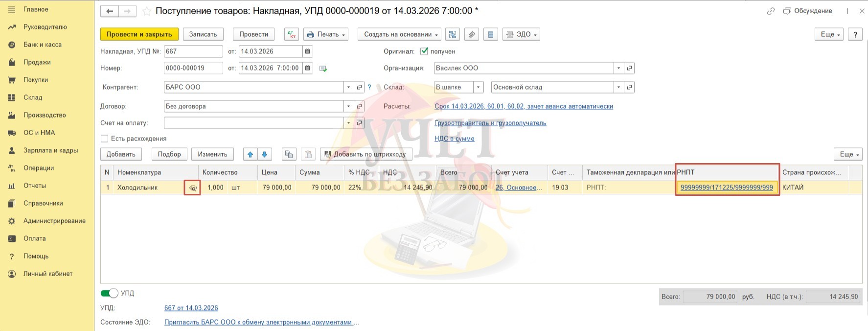Open the document structure icon next to Создать на основании

coord(453,34)
